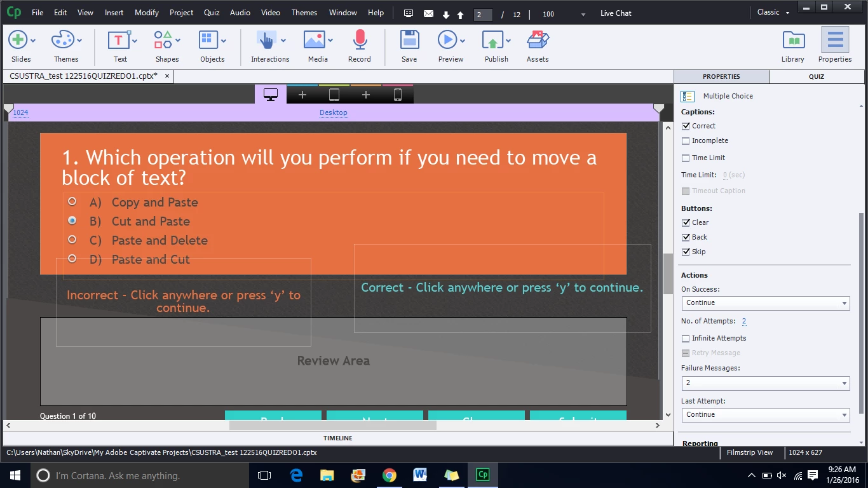Select the tablet breakpoint icon

point(334,95)
